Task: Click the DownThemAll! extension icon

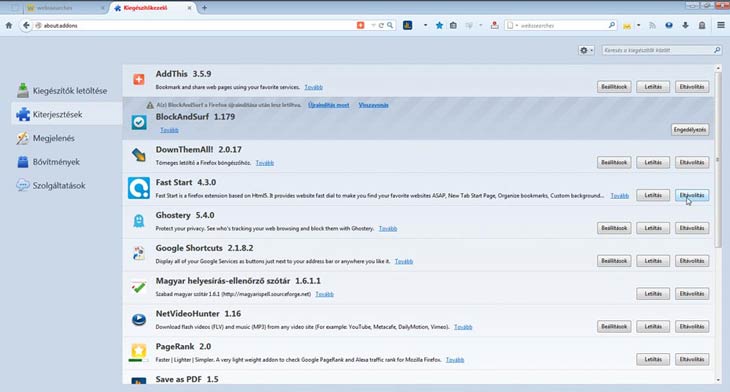Action: 139,155
